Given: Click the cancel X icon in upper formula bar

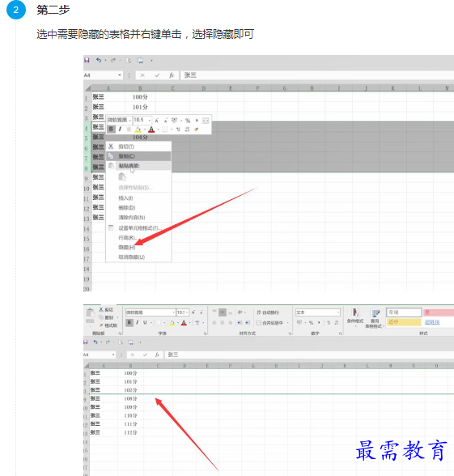Looking at the screenshot, I should click(x=142, y=75).
